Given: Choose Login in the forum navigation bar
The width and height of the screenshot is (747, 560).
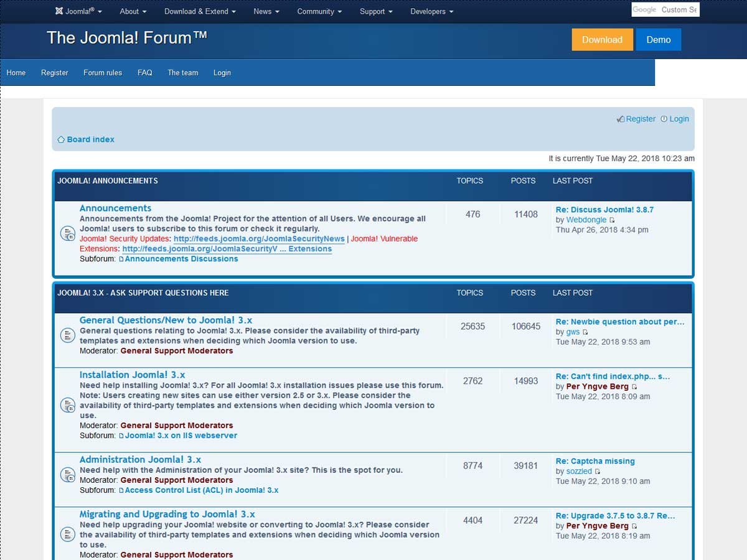Looking at the screenshot, I should click(222, 73).
